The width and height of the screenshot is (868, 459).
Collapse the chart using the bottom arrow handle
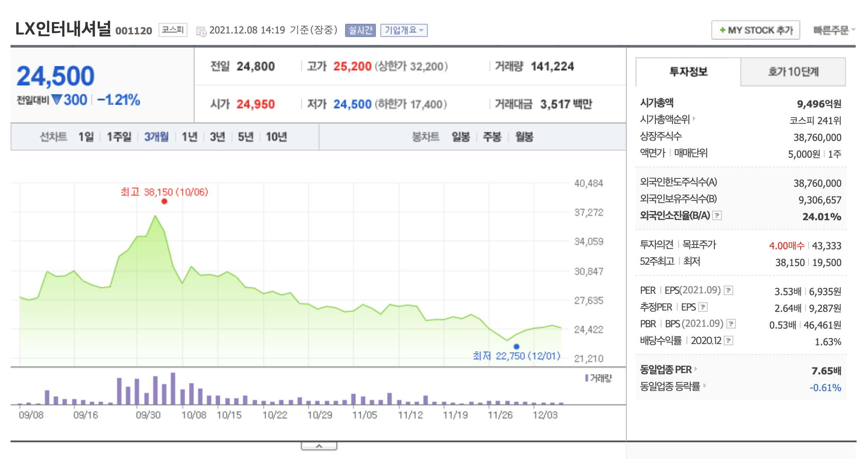click(319, 446)
